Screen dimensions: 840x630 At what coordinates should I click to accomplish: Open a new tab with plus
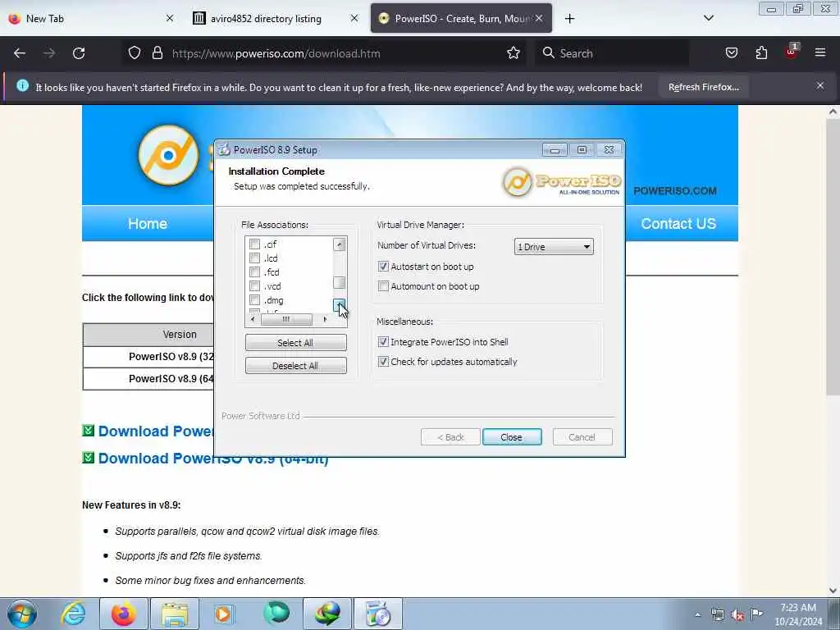click(x=569, y=19)
